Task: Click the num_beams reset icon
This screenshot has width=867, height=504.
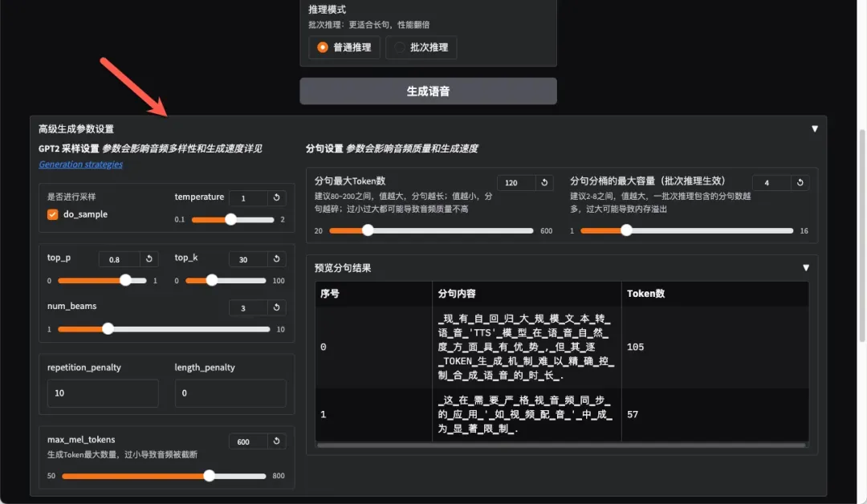Action: 276,307
